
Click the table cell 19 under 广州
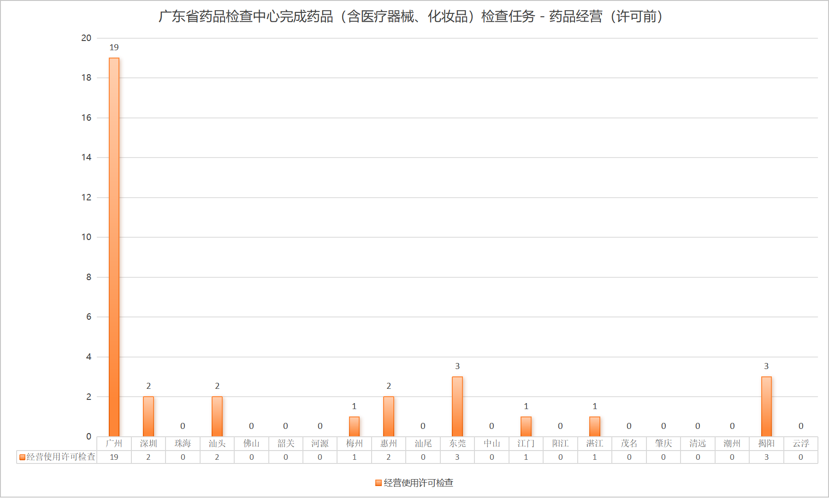pos(114,457)
